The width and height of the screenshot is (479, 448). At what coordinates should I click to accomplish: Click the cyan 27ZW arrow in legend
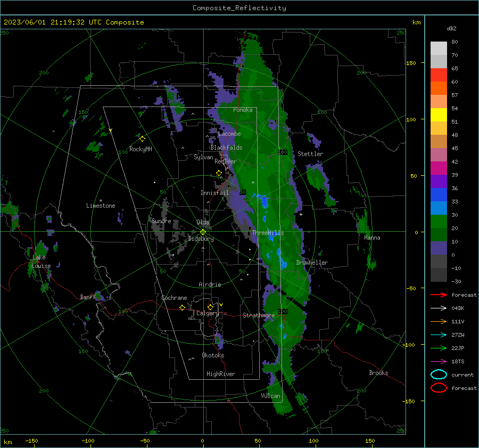[x=439, y=335]
